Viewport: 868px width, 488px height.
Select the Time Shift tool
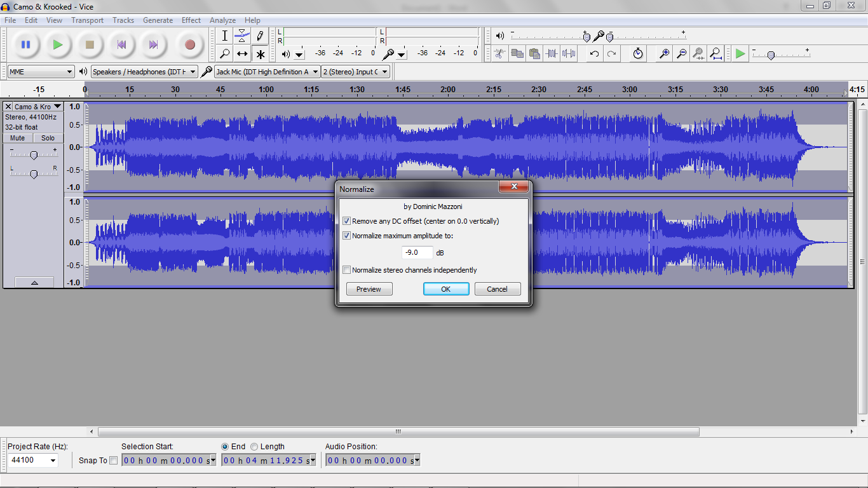pyautogui.click(x=242, y=54)
